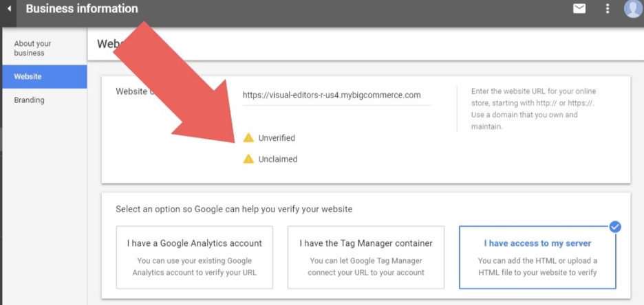
Task: Click the Business information page title
Action: point(82,9)
